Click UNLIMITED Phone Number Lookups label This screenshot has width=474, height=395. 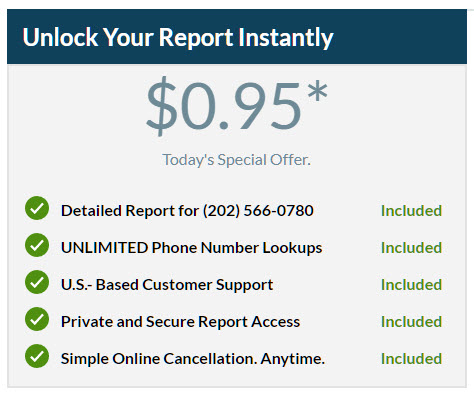point(191,248)
